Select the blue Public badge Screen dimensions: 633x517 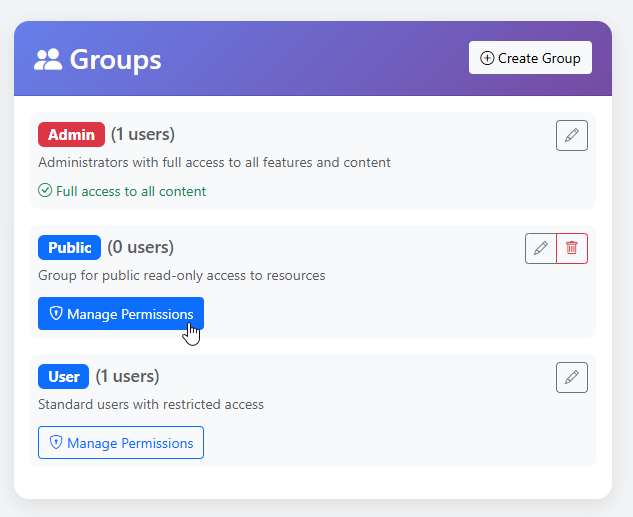[70, 247]
